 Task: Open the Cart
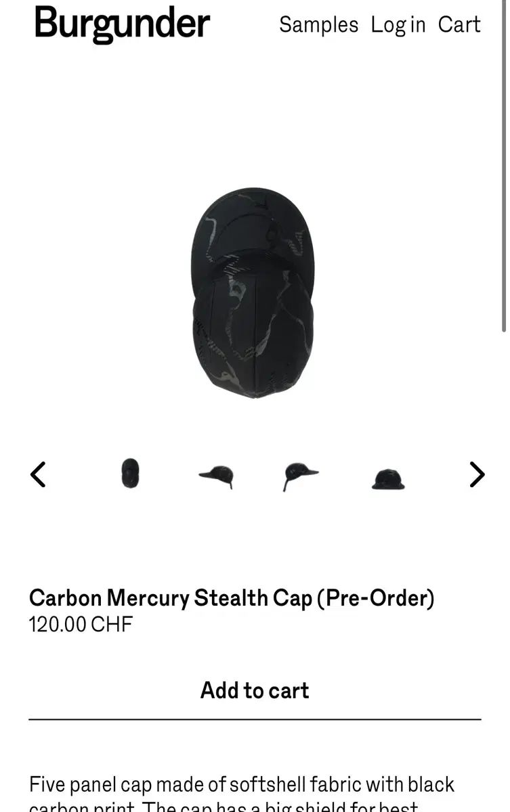459,24
